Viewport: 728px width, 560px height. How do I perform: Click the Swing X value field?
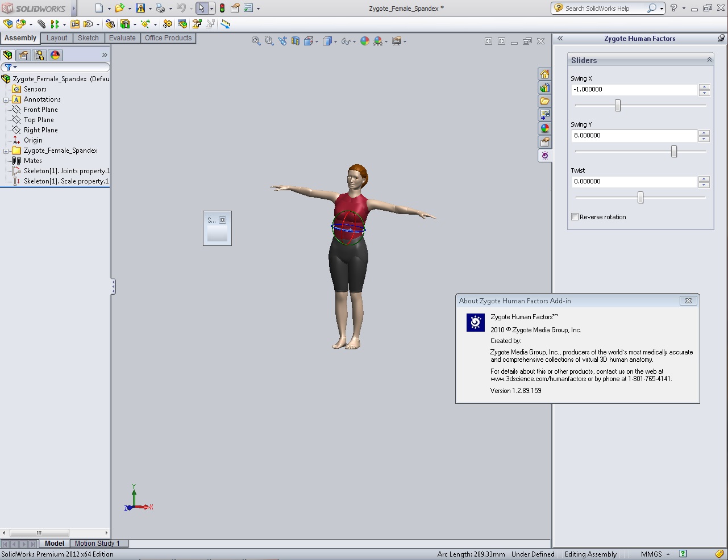tap(634, 90)
